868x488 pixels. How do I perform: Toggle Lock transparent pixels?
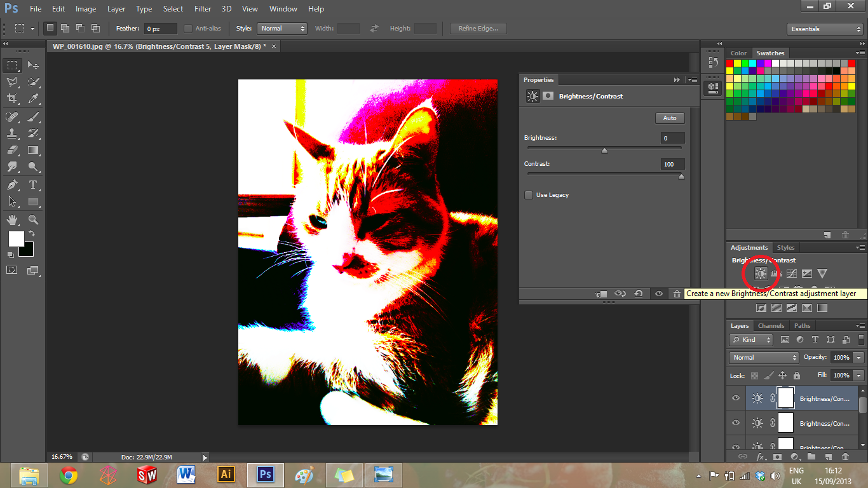coord(755,376)
